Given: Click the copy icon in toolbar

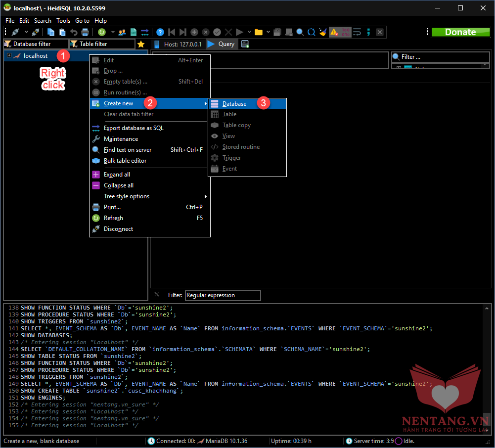Looking at the screenshot, I should coord(51,32).
